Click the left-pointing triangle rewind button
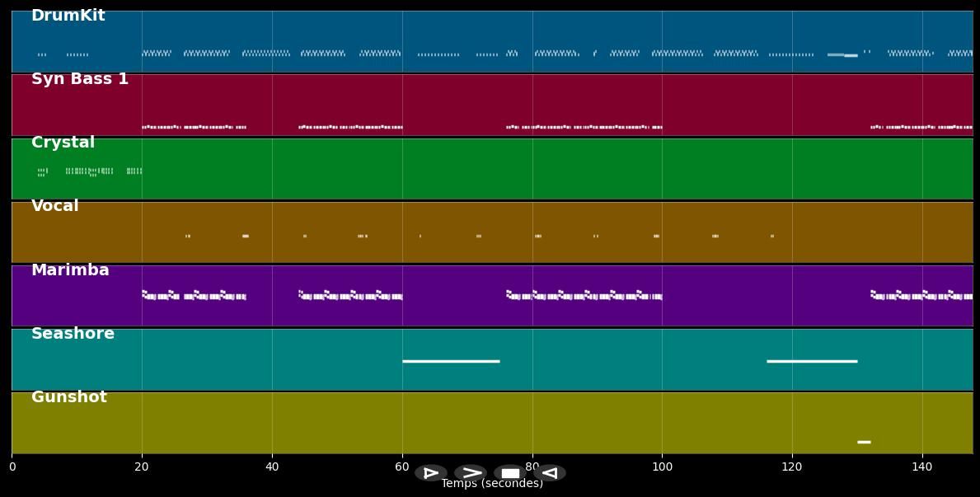The width and height of the screenshot is (980, 497). (550, 473)
